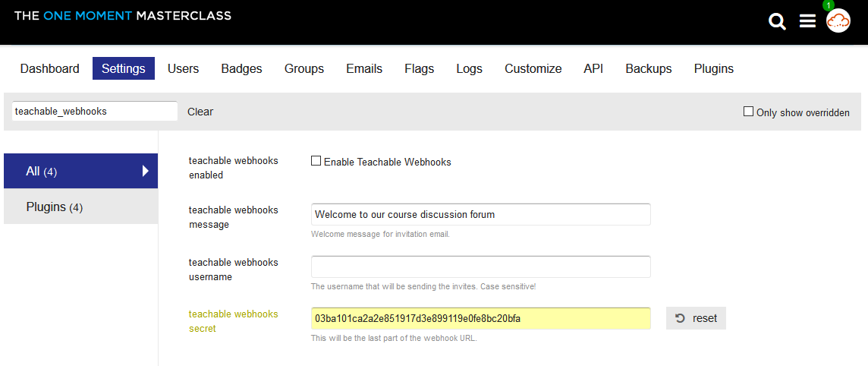Open the API tab

point(593,68)
